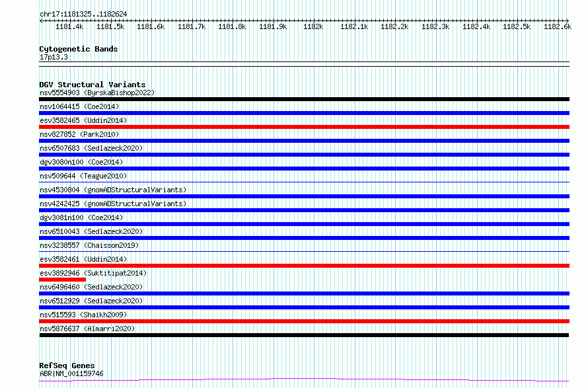588x388 pixels.
Task: Click the chr17:1181325..1182624 region label
Action: tap(83, 15)
